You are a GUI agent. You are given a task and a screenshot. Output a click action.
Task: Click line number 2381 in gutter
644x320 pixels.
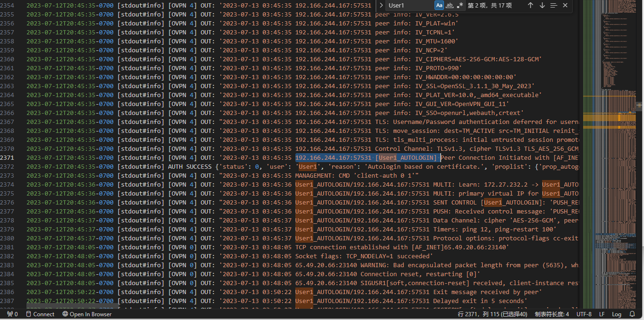tap(7, 247)
